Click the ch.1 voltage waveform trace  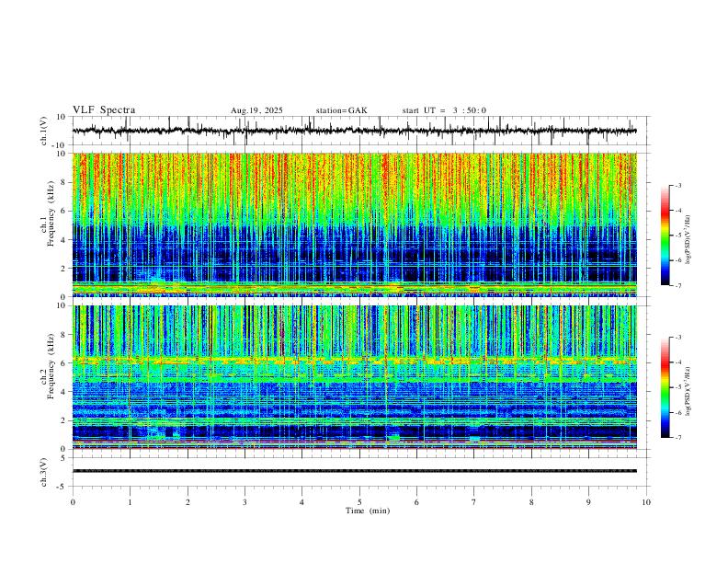(x=354, y=131)
